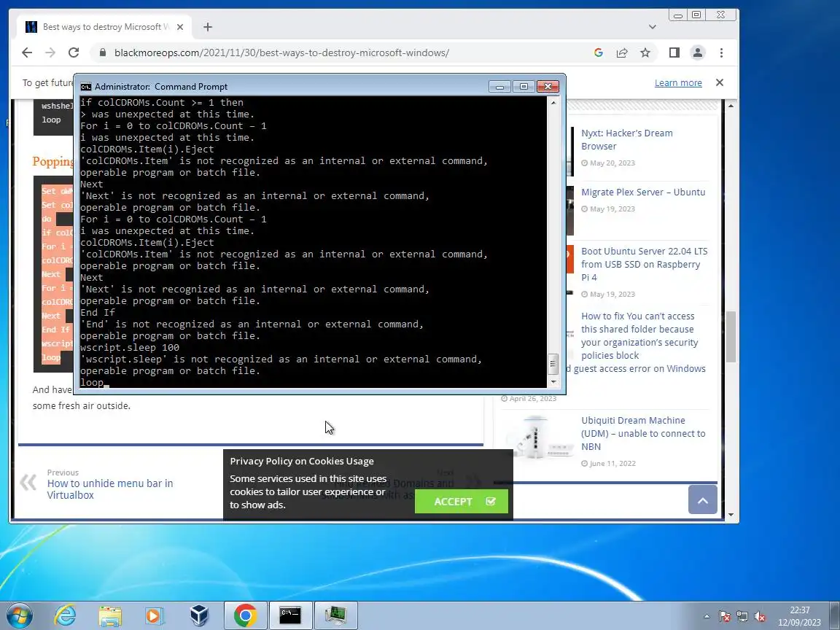Open the Action Center flag icon
This screenshot has width=840, height=630.
(724, 617)
